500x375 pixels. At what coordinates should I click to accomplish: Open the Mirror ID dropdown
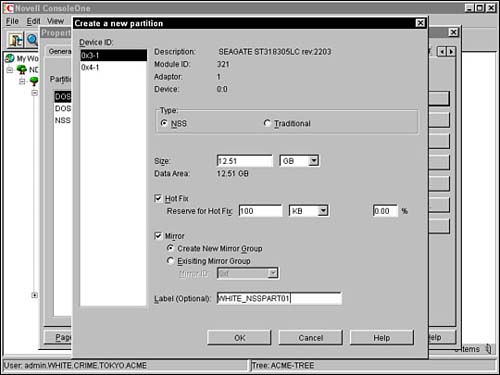click(273, 273)
